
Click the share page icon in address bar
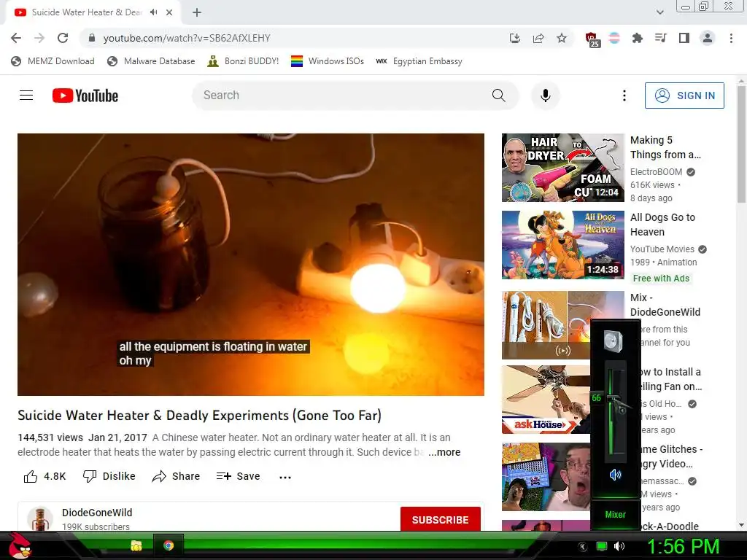pyautogui.click(x=538, y=38)
